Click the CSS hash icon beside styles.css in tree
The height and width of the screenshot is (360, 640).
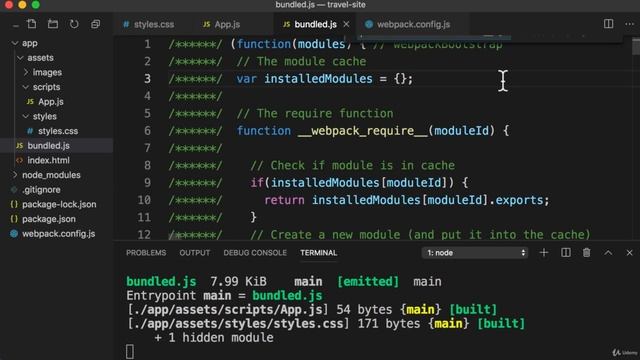click(30, 131)
